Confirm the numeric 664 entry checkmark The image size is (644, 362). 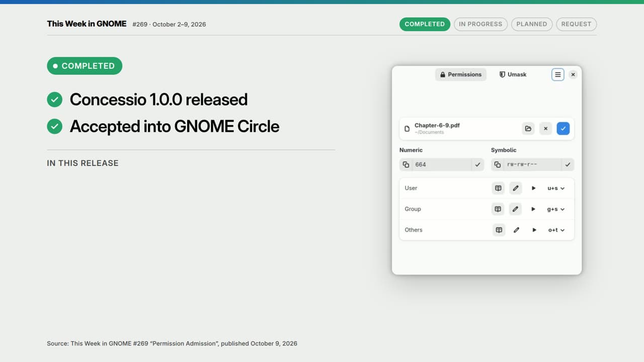coord(477,164)
